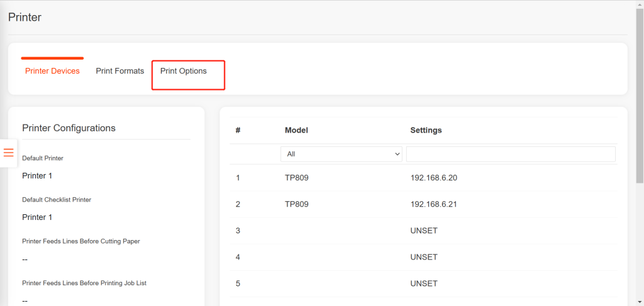This screenshot has width=644, height=306.
Task: Open UNSET printer in row 5
Action: click(x=424, y=283)
